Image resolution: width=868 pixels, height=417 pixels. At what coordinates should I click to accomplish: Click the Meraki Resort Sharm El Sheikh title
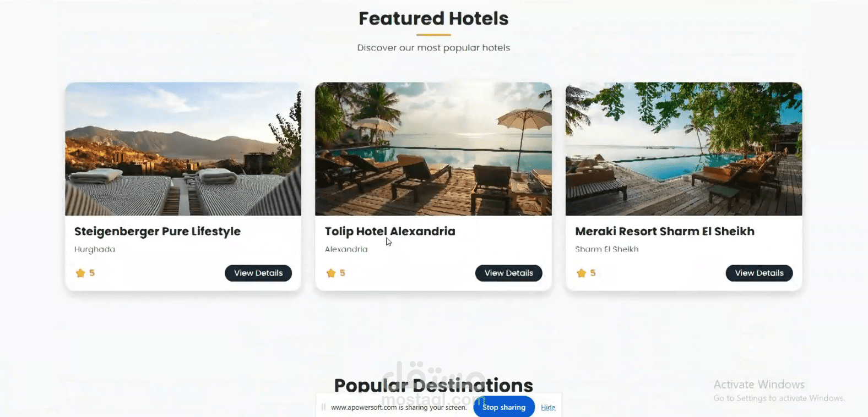coord(665,232)
